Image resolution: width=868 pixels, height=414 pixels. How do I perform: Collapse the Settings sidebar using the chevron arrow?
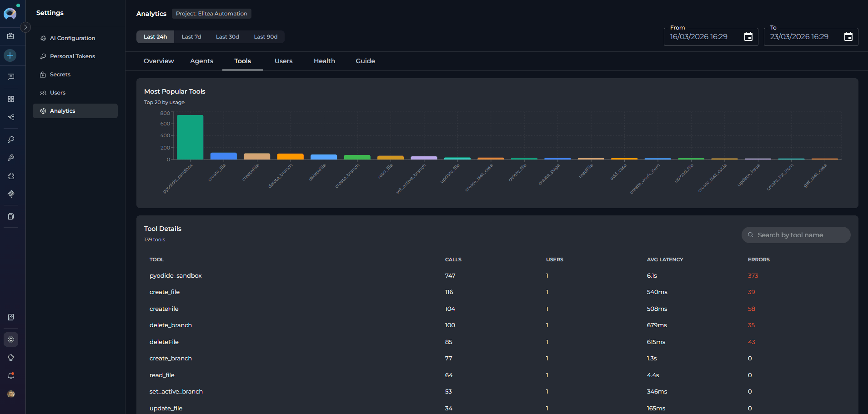(26, 27)
